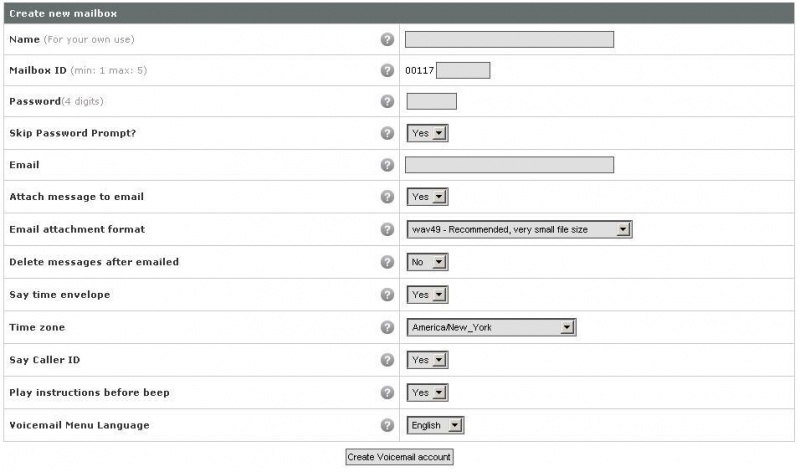Click the Password help question mark
800x472 pixels.
pyautogui.click(x=387, y=101)
